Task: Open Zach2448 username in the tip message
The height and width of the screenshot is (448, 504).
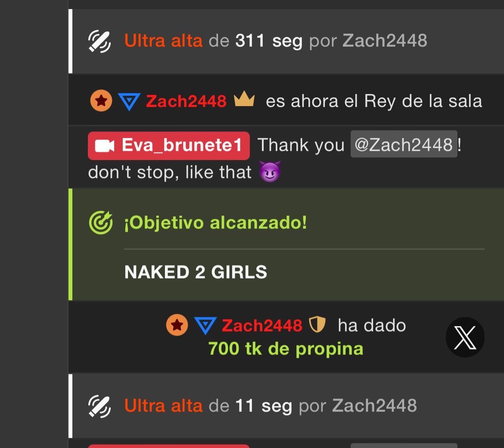Action: (262, 326)
